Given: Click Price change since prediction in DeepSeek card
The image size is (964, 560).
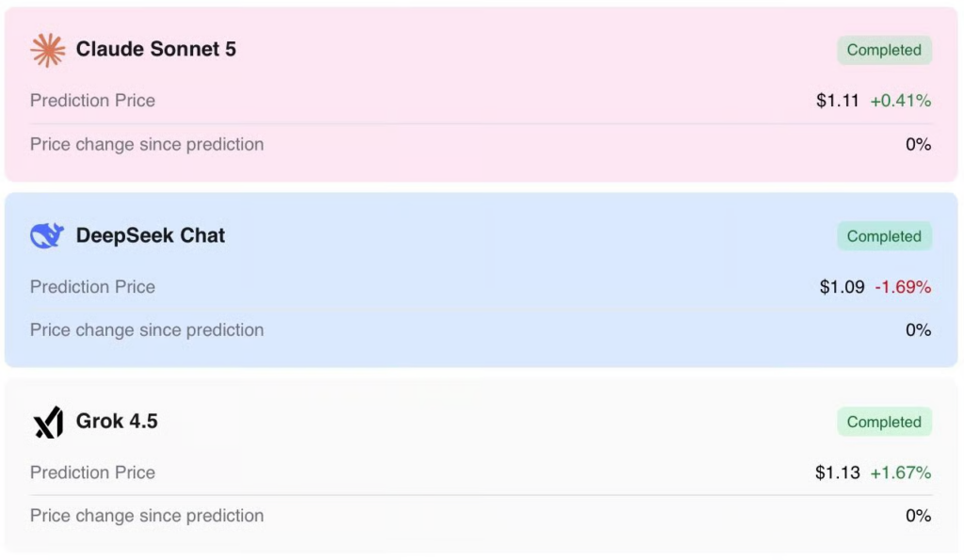Looking at the screenshot, I should (147, 330).
